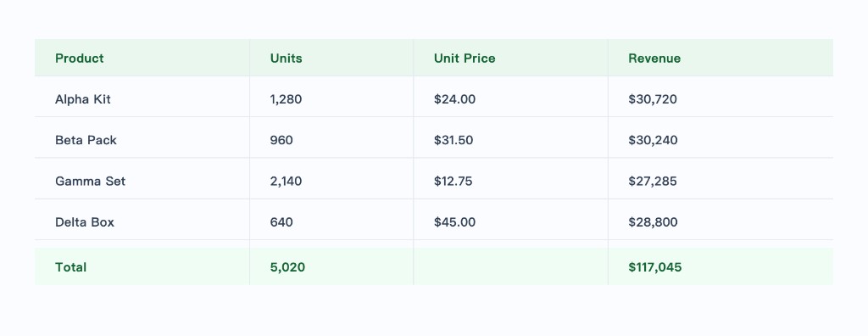This screenshot has height=336, width=868.
Task: Select the $24.00 unit price cell
Action: 511,97
